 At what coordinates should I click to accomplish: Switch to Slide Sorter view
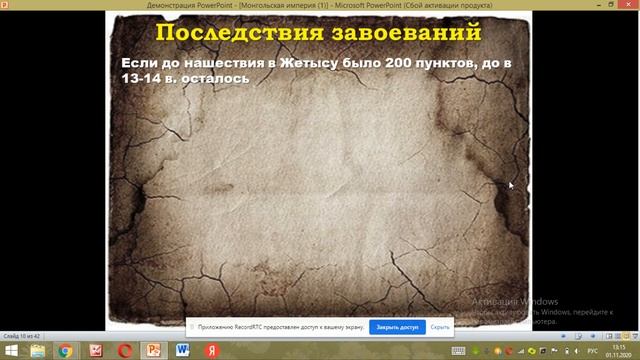(618, 336)
